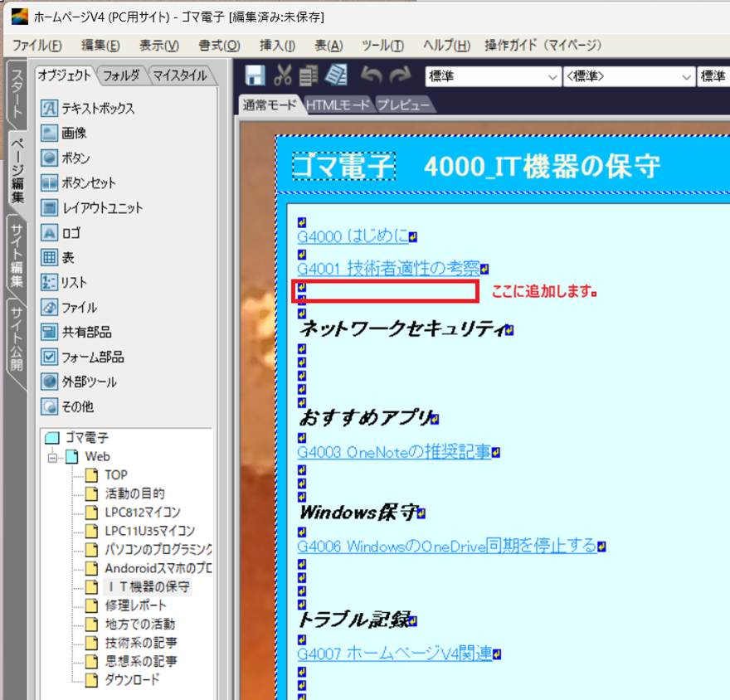This screenshot has height=700, width=730.
Task: Click the undo arrow icon
Action: pyautogui.click(x=372, y=75)
